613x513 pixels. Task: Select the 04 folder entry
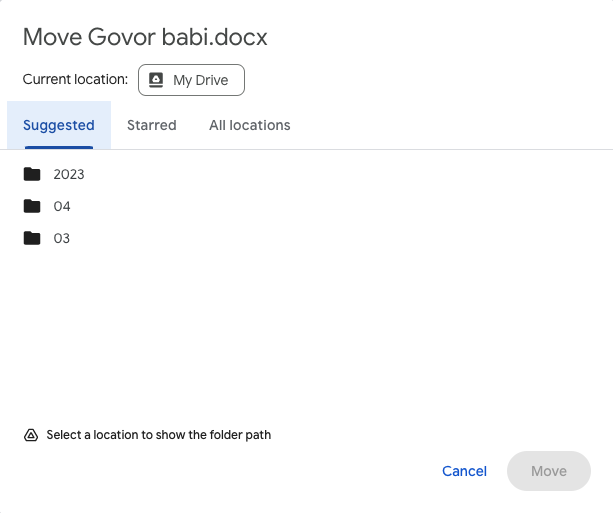tap(306, 206)
